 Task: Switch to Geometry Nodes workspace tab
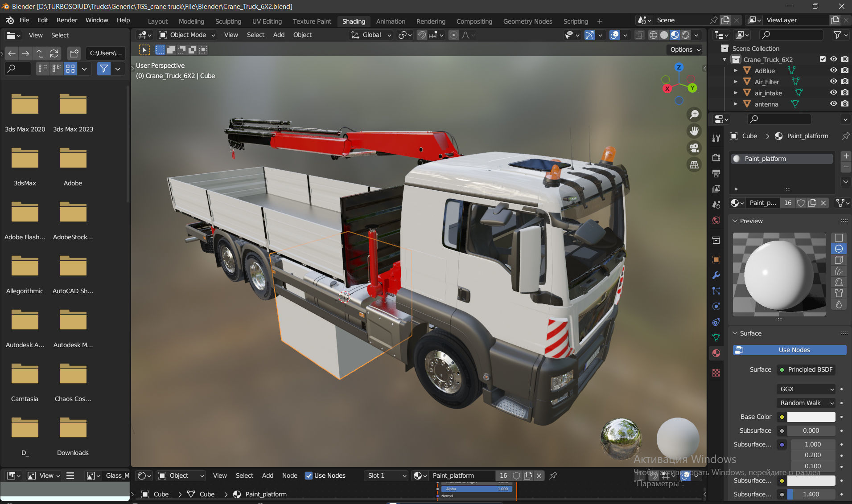[528, 21]
